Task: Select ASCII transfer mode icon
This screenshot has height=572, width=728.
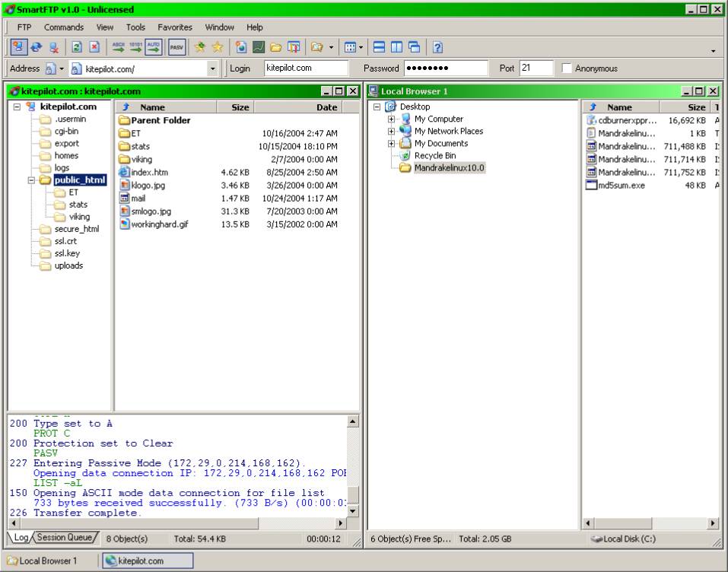Action: (x=119, y=47)
